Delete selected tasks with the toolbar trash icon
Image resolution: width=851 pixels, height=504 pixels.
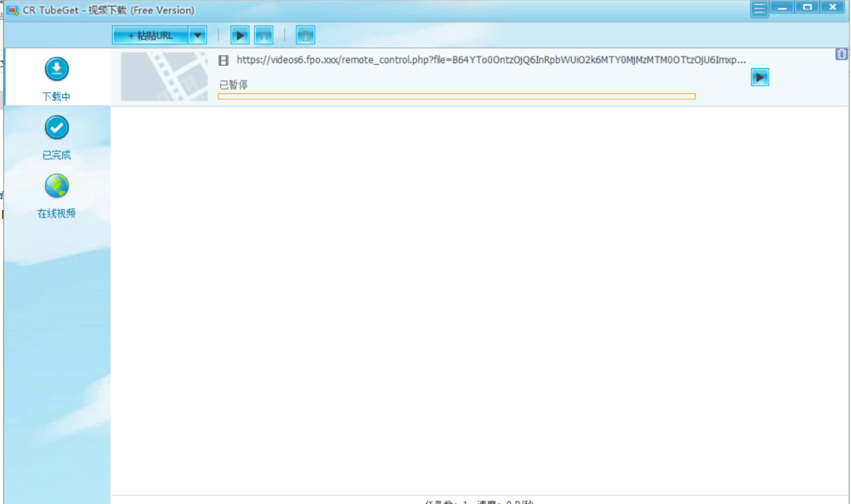[306, 36]
